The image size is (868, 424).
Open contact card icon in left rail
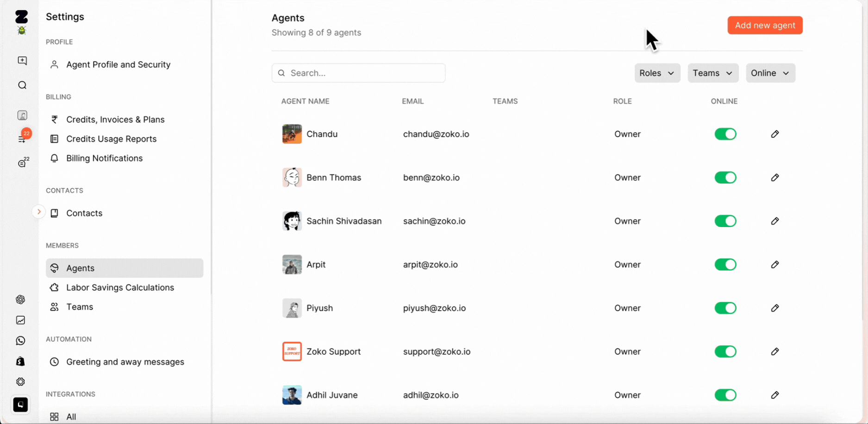point(22,115)
